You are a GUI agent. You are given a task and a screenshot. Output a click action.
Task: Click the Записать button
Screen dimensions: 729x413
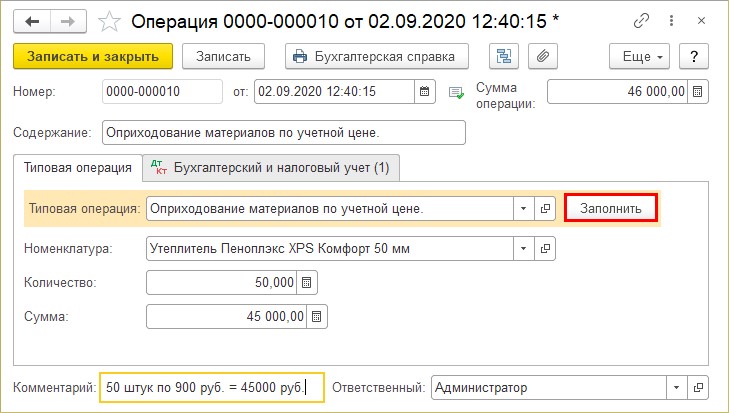(223, 56)
